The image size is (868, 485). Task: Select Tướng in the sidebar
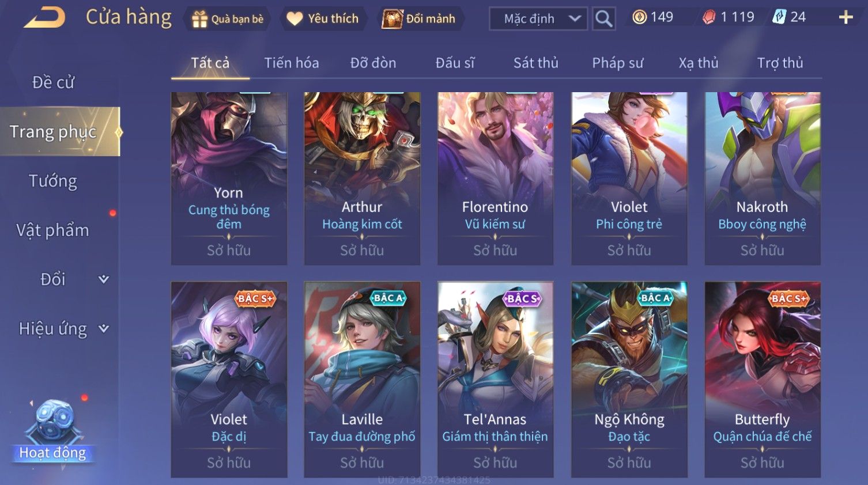pyautogui.click(x=53, y=181)
